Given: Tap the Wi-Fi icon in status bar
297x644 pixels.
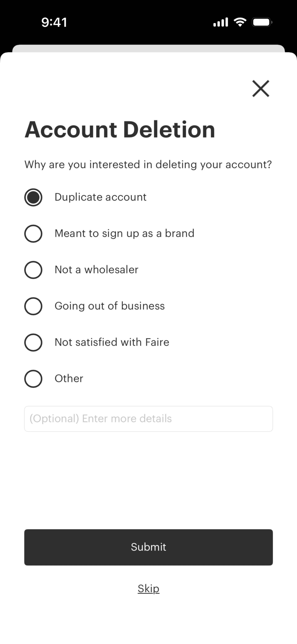Looking at the screenshot, I should pos(240,22).
